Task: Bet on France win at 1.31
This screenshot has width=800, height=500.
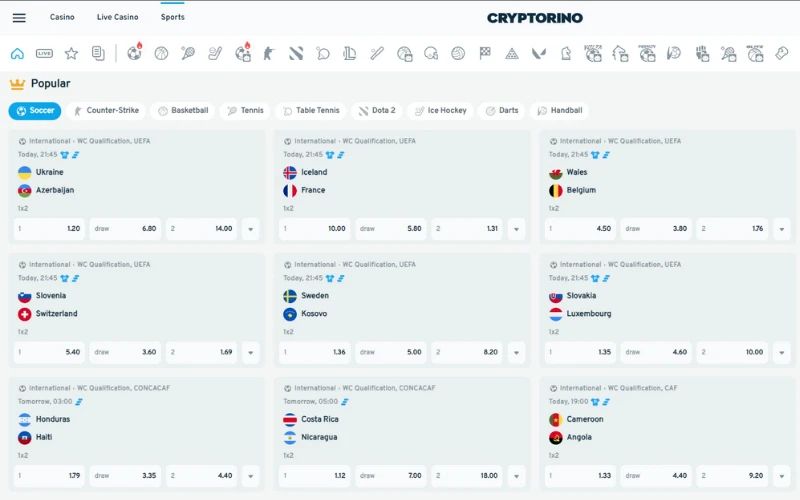Action: coord(466,229)
